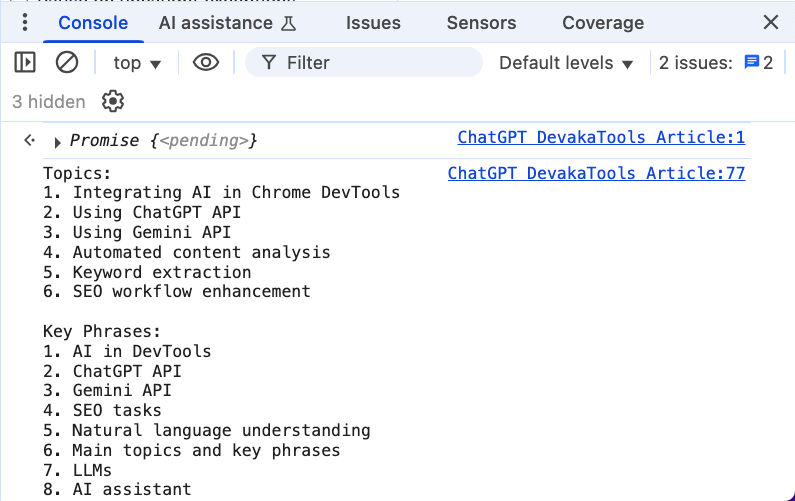Click the 2 issues counter
Viewport: 795px width, 501px height.
coord(716,63)
